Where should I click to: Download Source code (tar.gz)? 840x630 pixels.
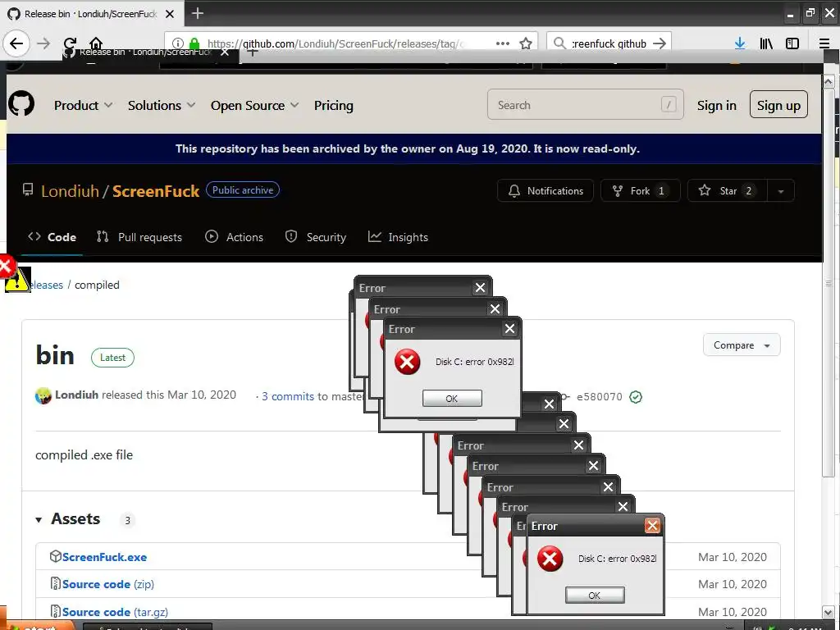[115, 612]
